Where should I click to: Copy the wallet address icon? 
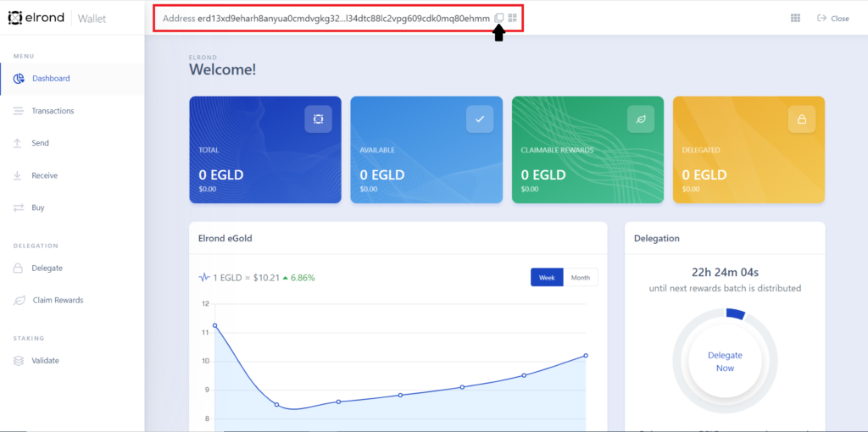pyautogui.click(x=498, y=18)
